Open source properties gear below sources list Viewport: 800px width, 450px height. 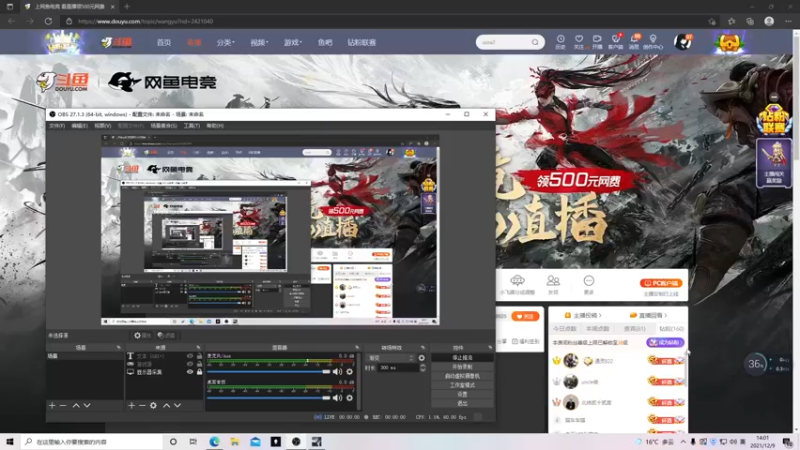coord(153,406)
